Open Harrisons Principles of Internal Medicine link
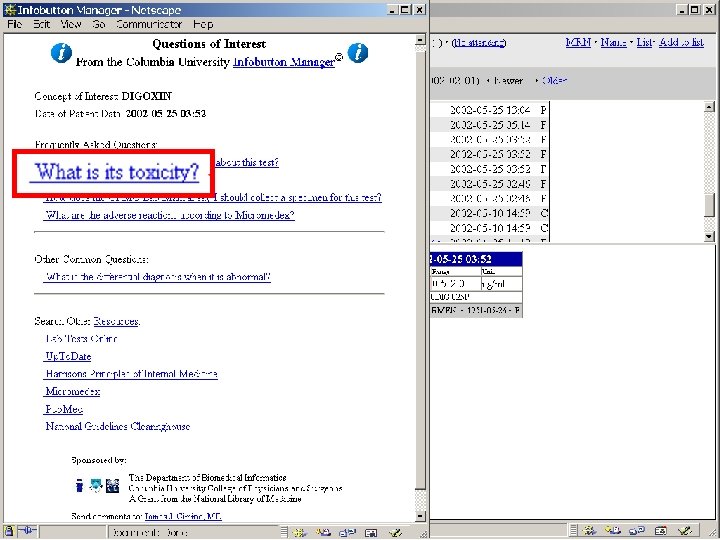The height and width of the screenshot is (540, 720). point(131,374)
